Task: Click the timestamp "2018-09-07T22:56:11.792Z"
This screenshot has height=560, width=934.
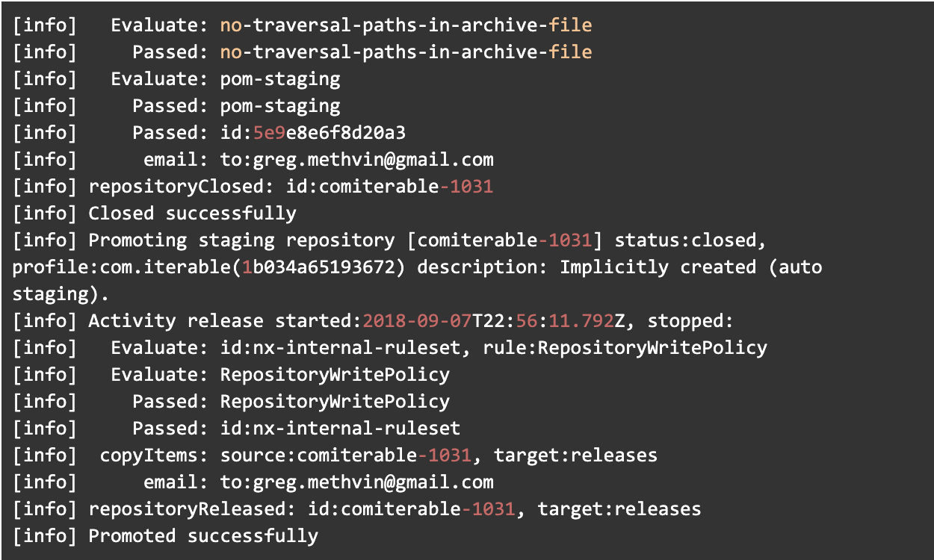Action: click(x=494, y=321)
